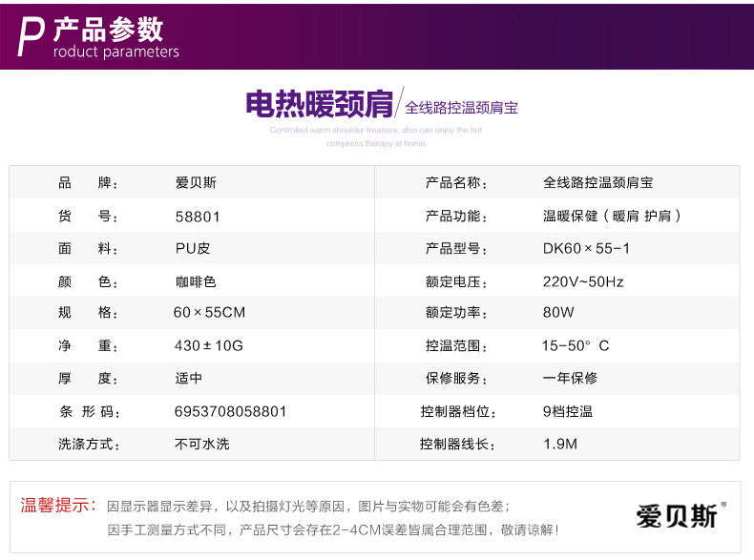Image resolution: width=754 pixels, height=560 pixels.
Task: Click the 颜色 label
Action: point(88,281)
